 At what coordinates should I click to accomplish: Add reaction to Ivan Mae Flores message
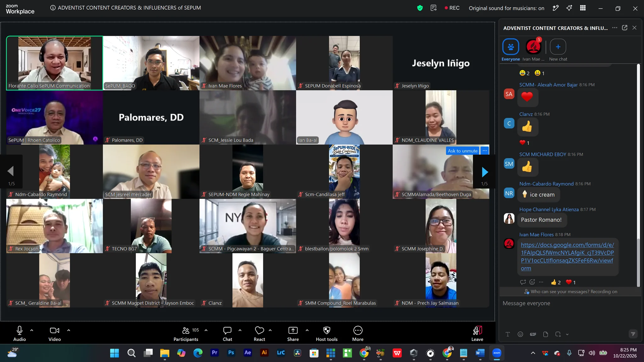point(532,282)
